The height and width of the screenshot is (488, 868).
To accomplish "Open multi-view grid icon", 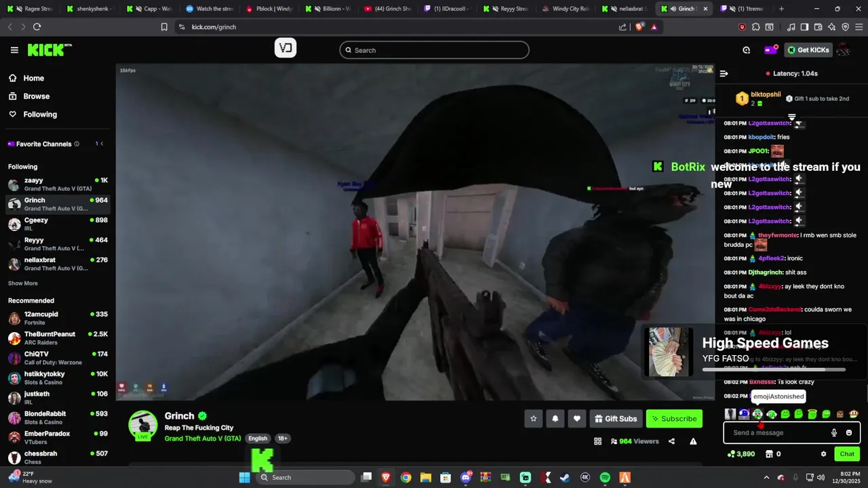I will click(597, 441).
